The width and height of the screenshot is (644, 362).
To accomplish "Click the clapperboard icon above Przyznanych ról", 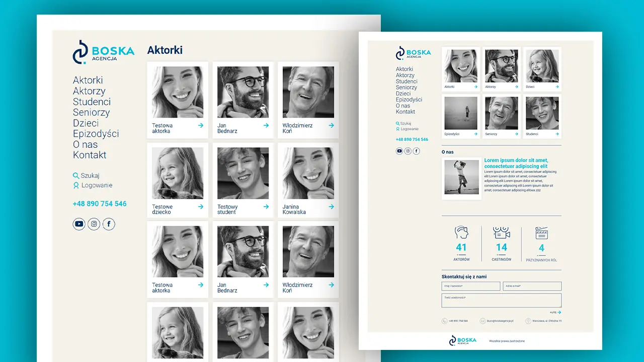I will point(541,233).
